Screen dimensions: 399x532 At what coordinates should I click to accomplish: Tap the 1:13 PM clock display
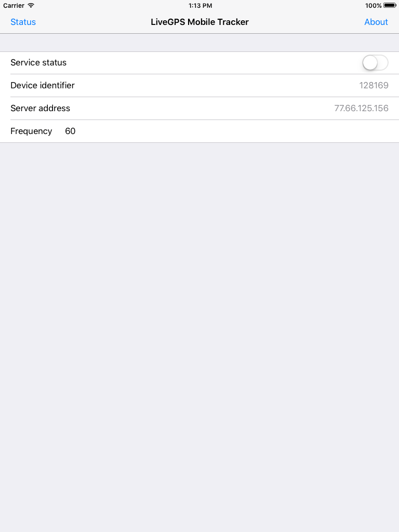click(x=199, y=6)
